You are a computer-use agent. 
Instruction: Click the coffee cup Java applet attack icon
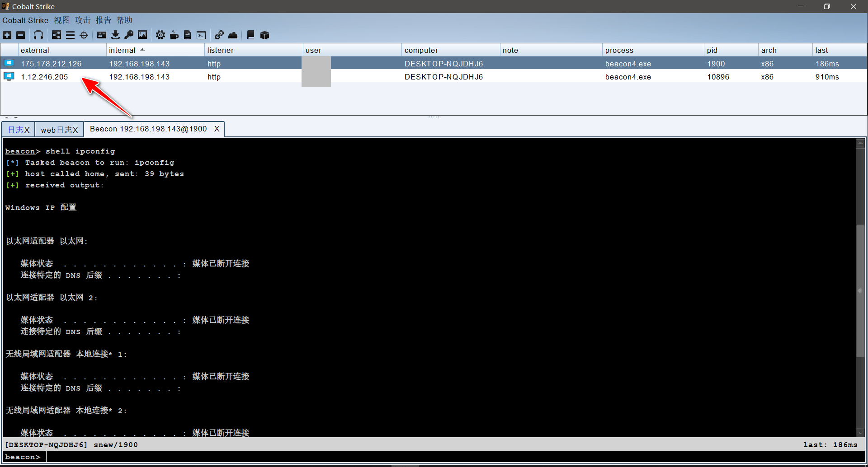pyautogui.click(x=174, y=35)
